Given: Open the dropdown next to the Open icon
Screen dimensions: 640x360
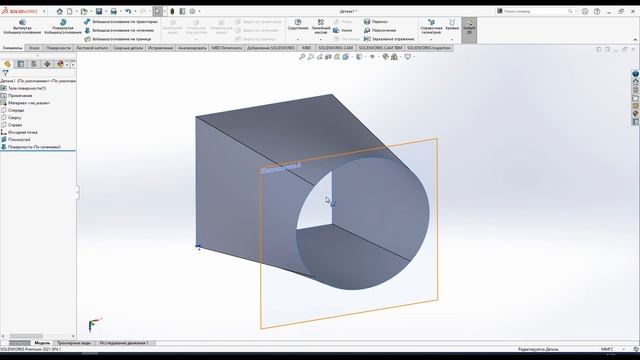Looking at the screenshot, I should click(x=91, y=11).
